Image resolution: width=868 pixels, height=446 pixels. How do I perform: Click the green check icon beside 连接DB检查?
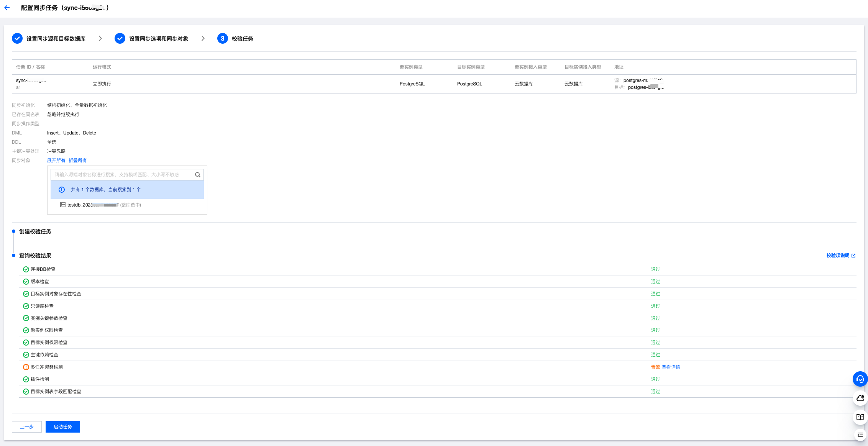tap(26, 269)
